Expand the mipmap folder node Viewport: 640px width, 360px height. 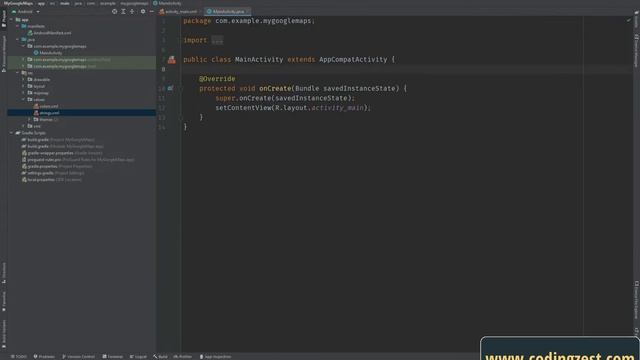pos(24,93)
